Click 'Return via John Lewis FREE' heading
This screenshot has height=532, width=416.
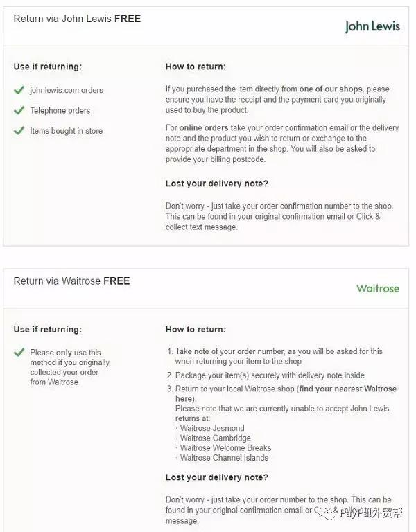[77, 19]
